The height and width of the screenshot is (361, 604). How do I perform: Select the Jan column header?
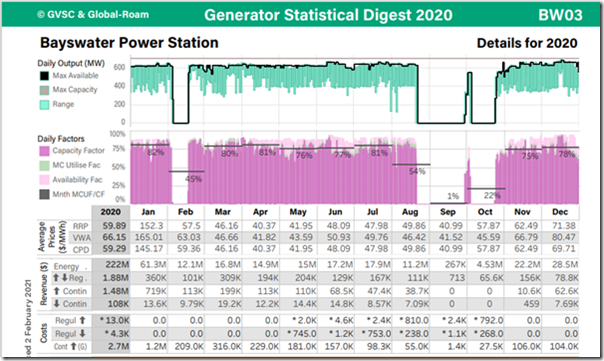click(x=148, y=212)
